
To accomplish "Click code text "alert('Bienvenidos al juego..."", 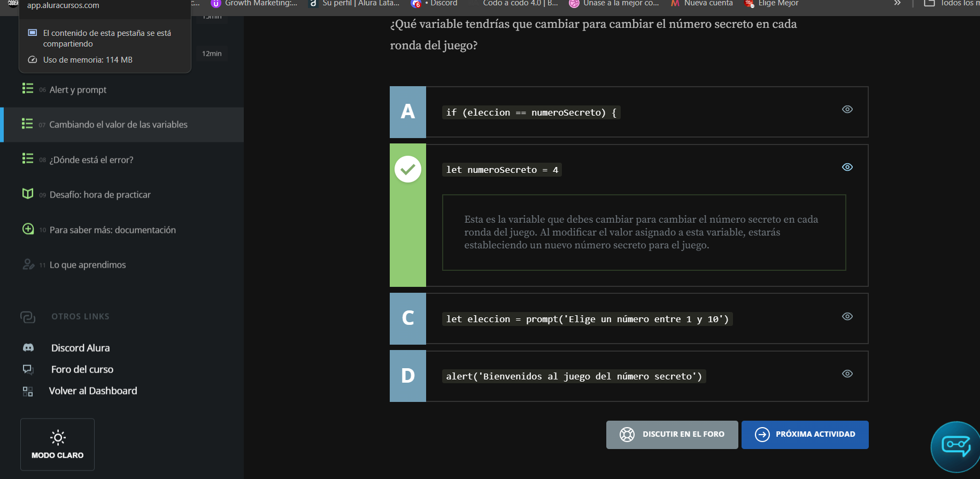I will click(574, 376).
